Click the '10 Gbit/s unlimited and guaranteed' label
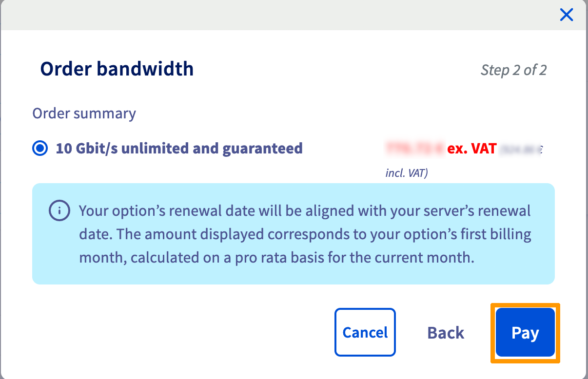Image resolution: width=588 pixels, height=379 pixels. click(179, 148)
